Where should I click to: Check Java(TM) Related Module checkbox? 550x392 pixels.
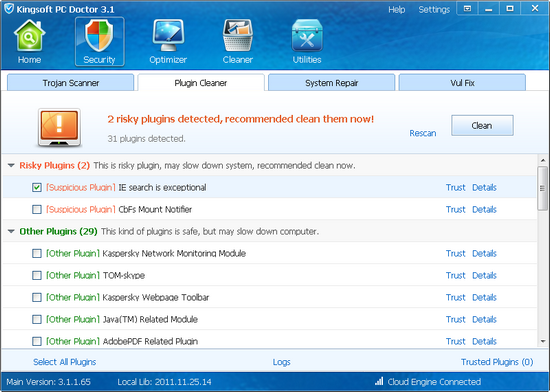click(36, 319)
